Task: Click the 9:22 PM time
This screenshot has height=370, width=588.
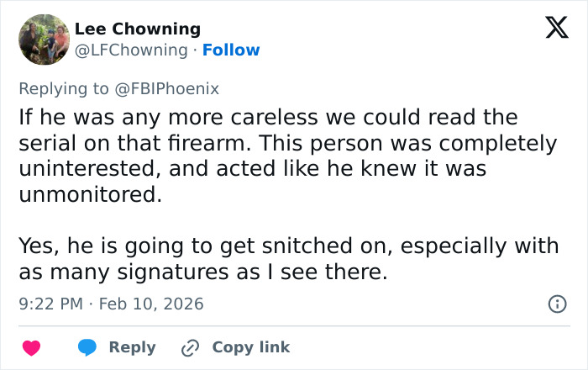Action: tap(52, 304)
